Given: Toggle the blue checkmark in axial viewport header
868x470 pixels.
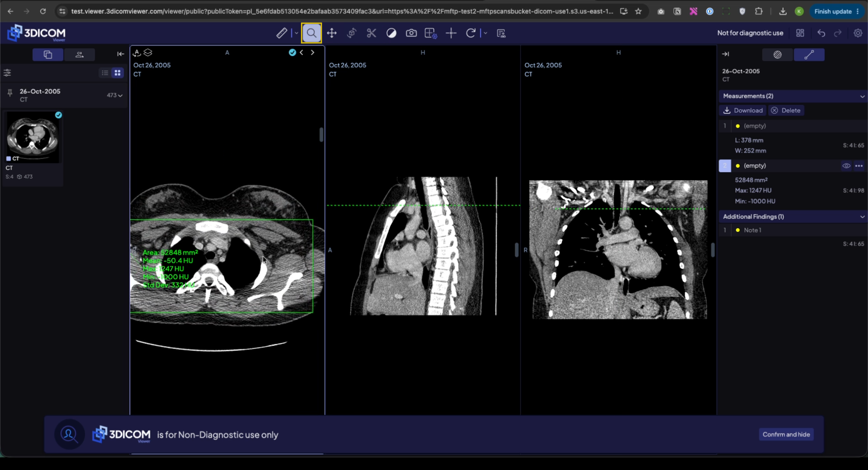Looking at the screenshot, I should [292, 53].
